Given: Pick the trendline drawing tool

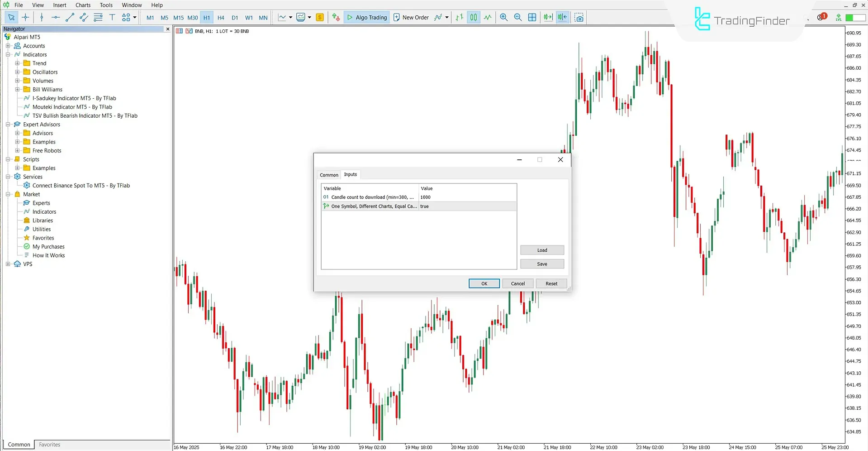Looking at the screenshot, I should [x=70, y=17].
